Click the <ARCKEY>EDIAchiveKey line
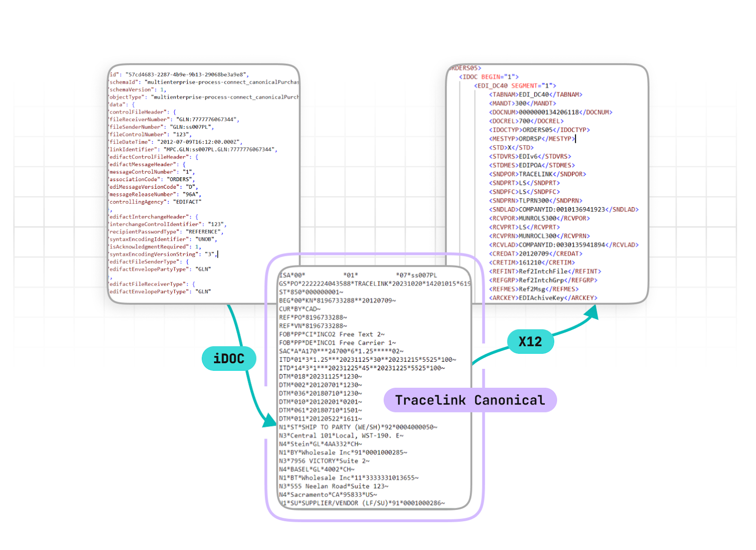 [x=543, y=298]
